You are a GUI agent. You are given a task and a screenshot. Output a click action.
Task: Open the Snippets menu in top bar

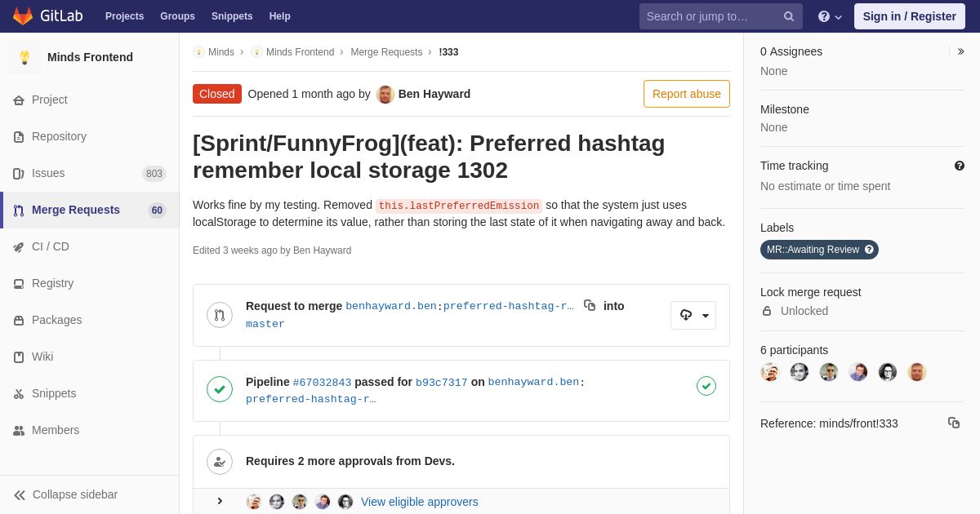(232, 16)
